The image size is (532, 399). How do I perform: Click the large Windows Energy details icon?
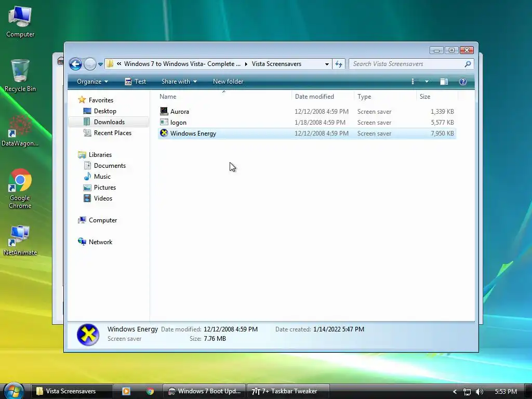point(88,335)
